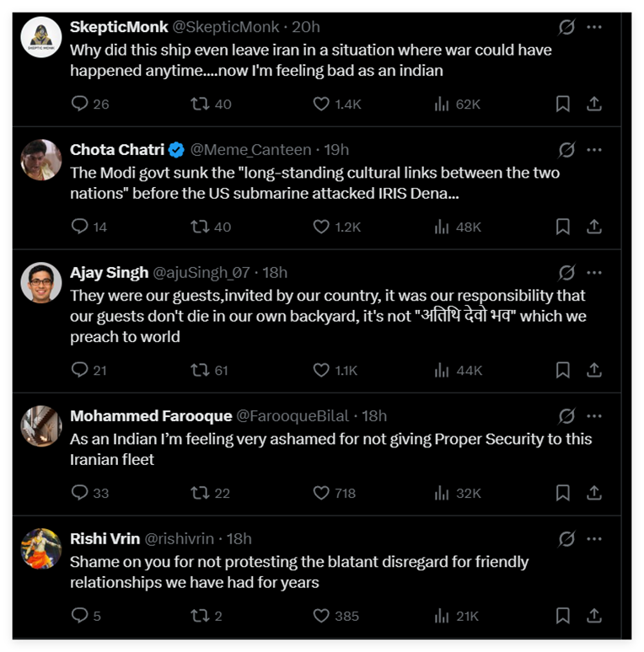View analytics on Mohammed Farooque's tweet
The height and width of the screenshot is (652, 644).
[442, 493]
